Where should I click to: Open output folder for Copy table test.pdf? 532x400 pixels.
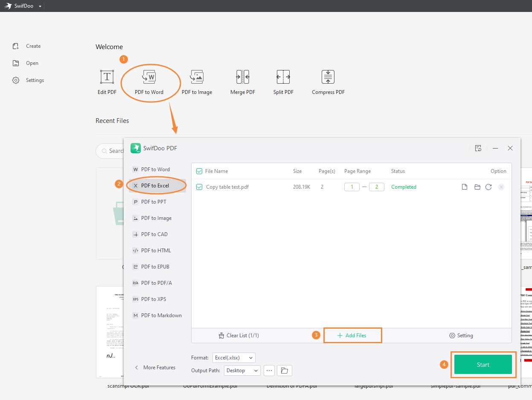(x=477, y=187)
